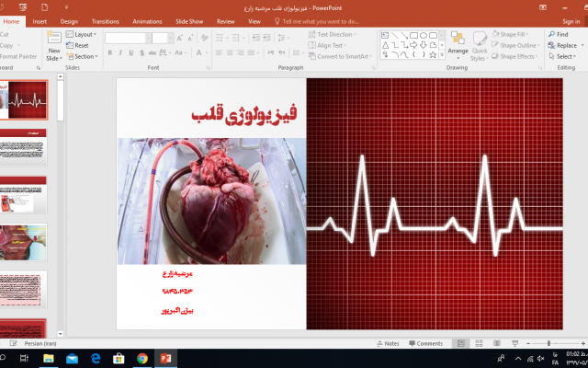Click Convert to SmartArt
588x368 pixels.
(340, 56)
